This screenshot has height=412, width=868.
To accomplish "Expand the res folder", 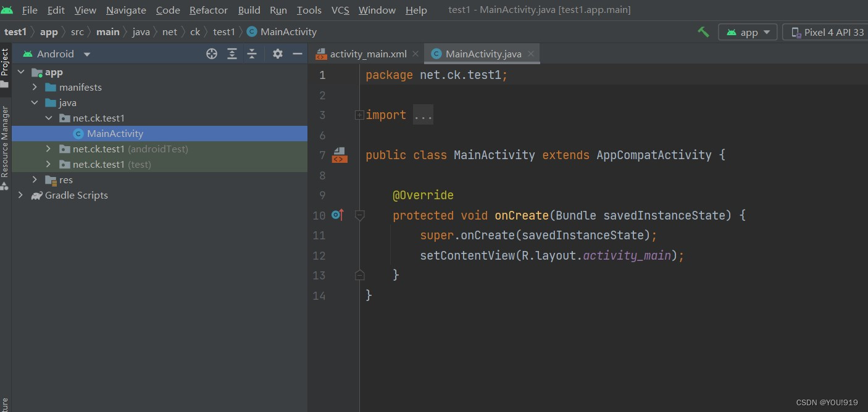I will [x=35, y=179].
